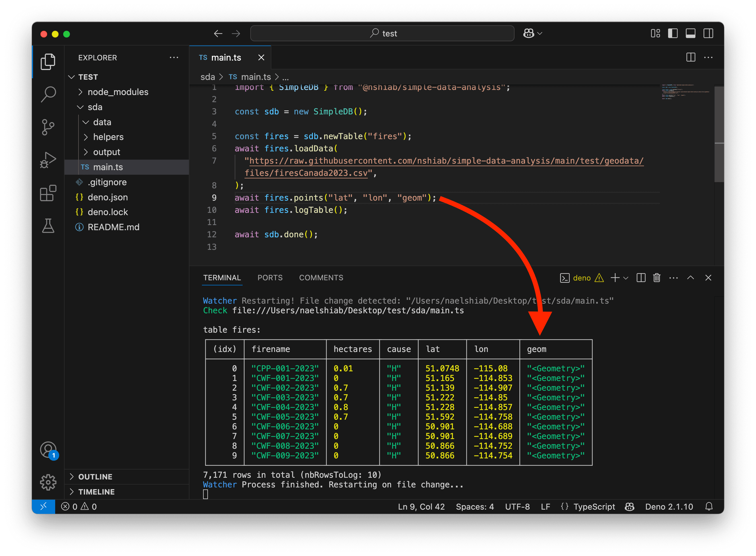Maximize the panel with the caret icon

click(x=690, y=278)
